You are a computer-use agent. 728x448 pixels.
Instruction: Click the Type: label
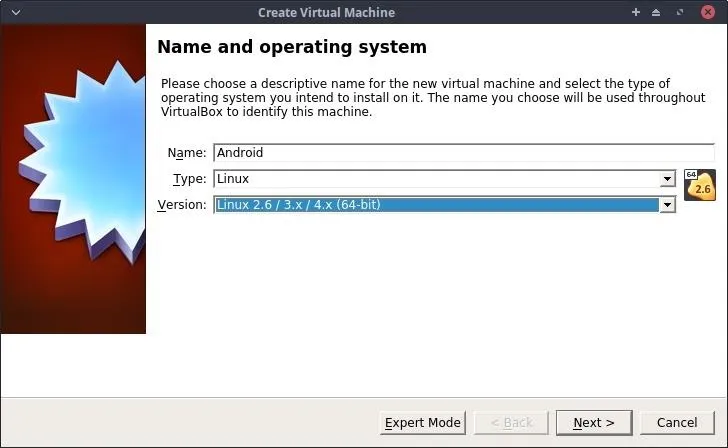click(x=189, y=179)
